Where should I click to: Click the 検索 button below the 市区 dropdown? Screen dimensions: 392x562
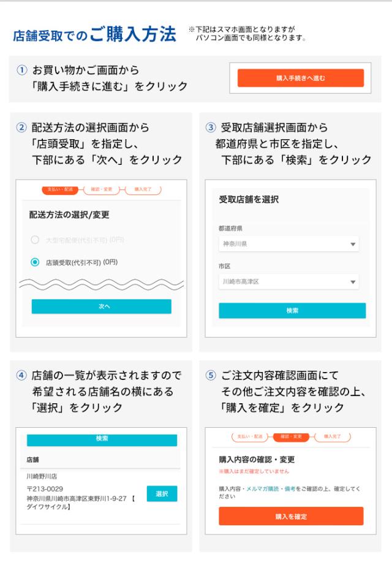point(292,311)
